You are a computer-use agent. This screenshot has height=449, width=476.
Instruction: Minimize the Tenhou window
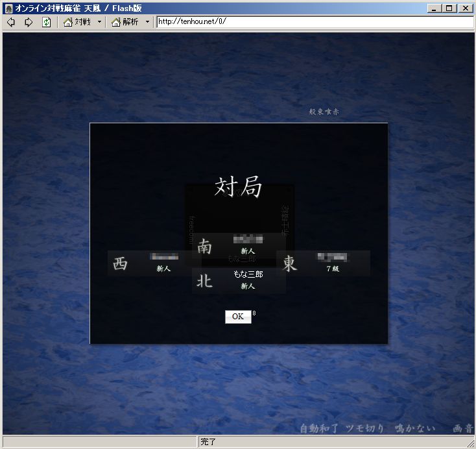pyautogui.click(x=434, y=8)
